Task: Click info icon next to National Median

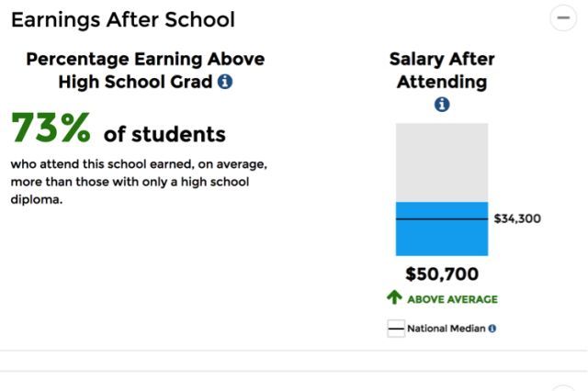Action: pyautogui.click(x=492, y=328)
